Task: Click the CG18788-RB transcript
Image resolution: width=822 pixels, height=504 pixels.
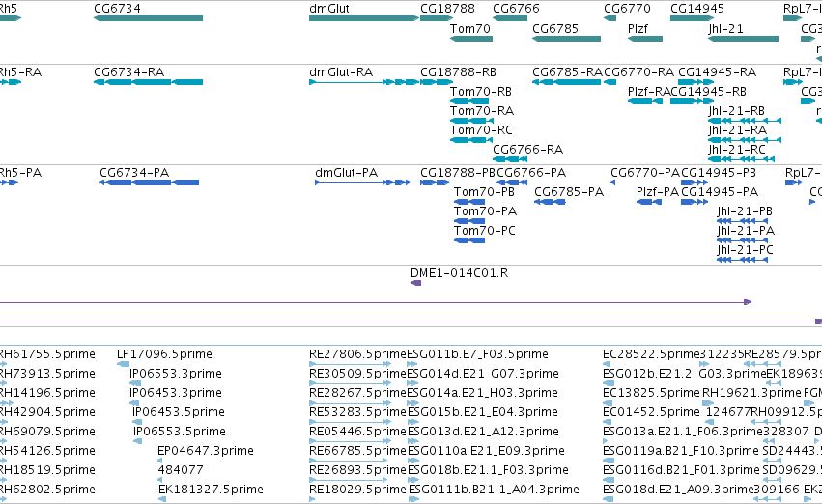Action: pos(437,82)
